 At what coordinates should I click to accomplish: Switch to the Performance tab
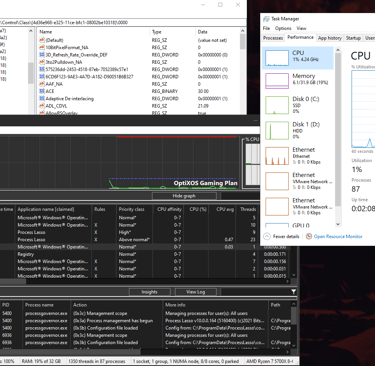click(x=300, y=37)
